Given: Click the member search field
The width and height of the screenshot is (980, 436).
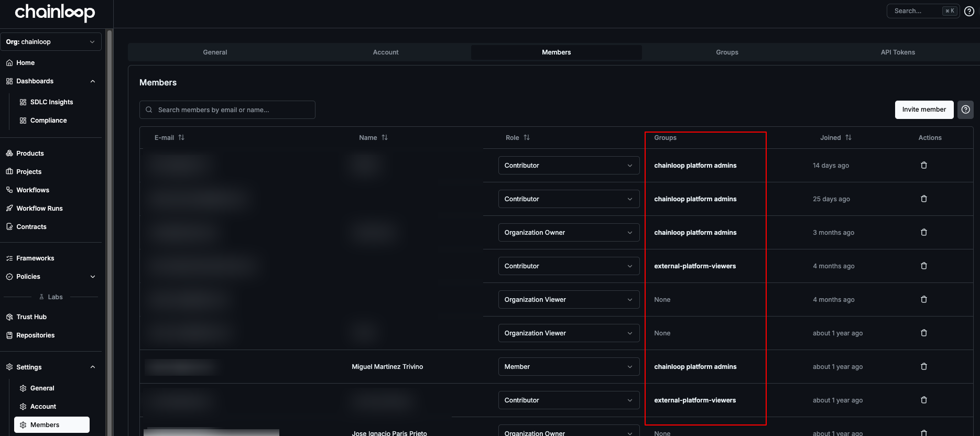Looking at the screenshot, I should (x=227, y=110).
